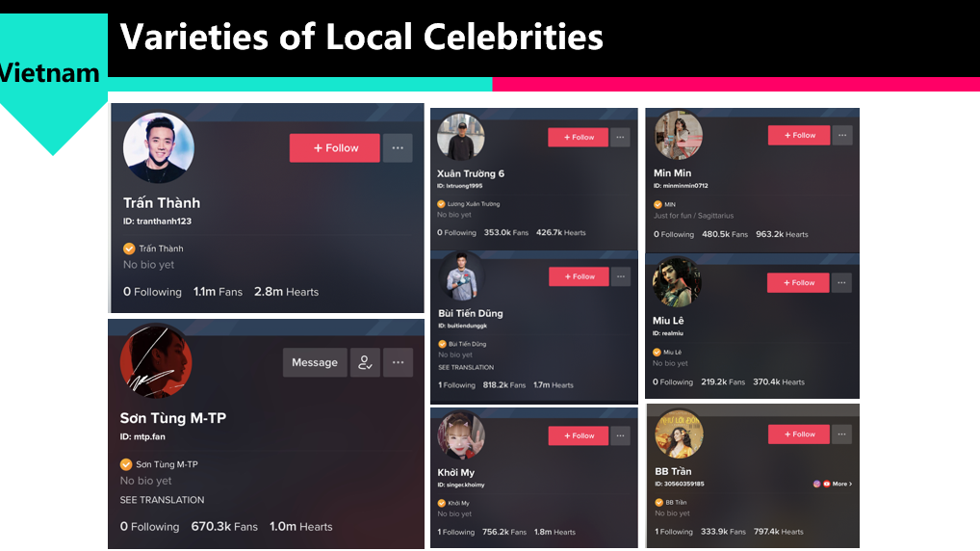Click the following-status icon on Sơn Tùng M-TP

click(x=365, y=362)
